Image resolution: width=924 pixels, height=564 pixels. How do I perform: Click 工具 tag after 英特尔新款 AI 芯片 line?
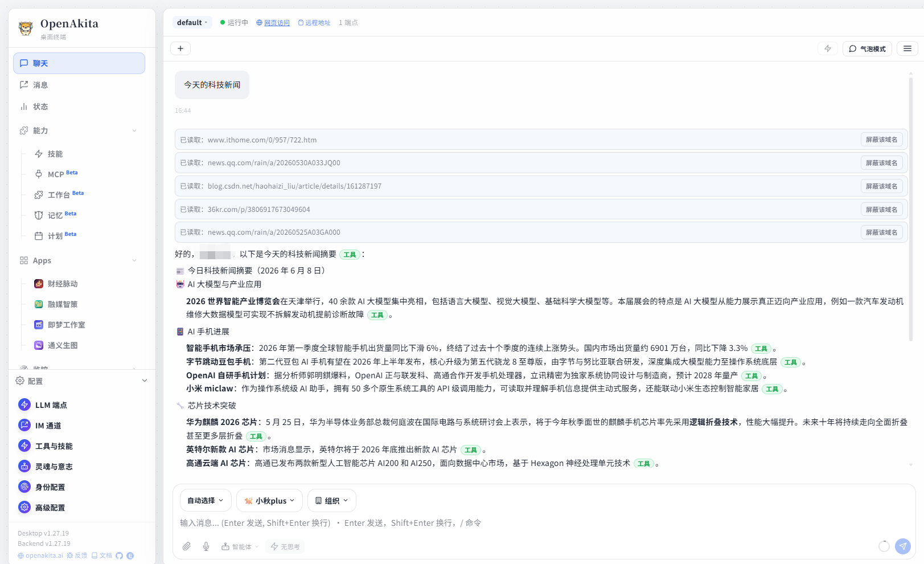(x=470, y=450)
